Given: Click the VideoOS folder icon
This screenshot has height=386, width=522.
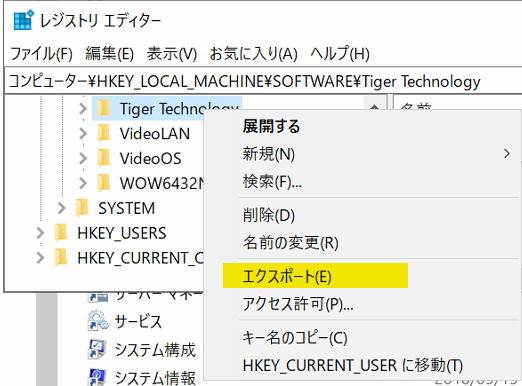Looking at the screenshot, I should pos(104,158).
